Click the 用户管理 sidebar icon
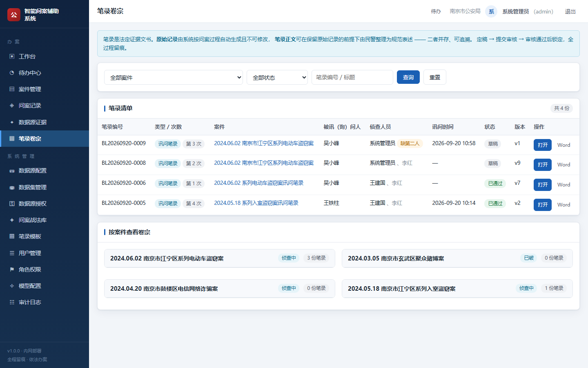 tap(12, 253)
